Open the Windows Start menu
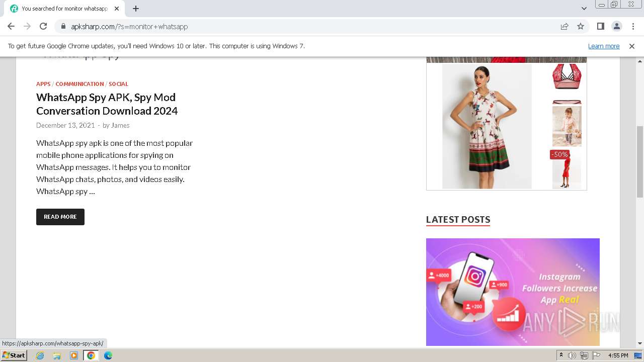This screenshot has height=362, width=644. [x=14, y=355]
